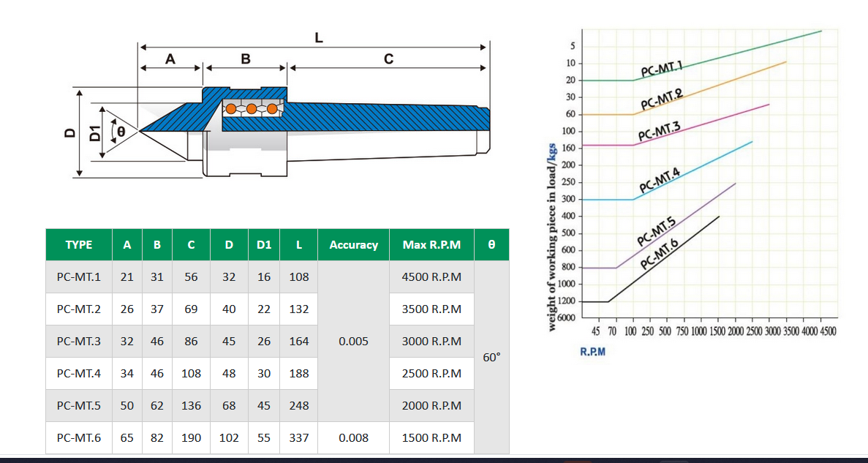Click the middle orange ball bearing in diagram
This screenshot has height=463, width=868.
[252, 108]
